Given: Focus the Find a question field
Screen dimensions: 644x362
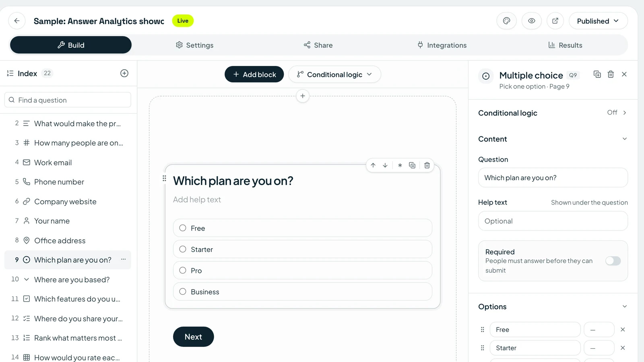Looking at the screenshot, I should tap(68, 100).
